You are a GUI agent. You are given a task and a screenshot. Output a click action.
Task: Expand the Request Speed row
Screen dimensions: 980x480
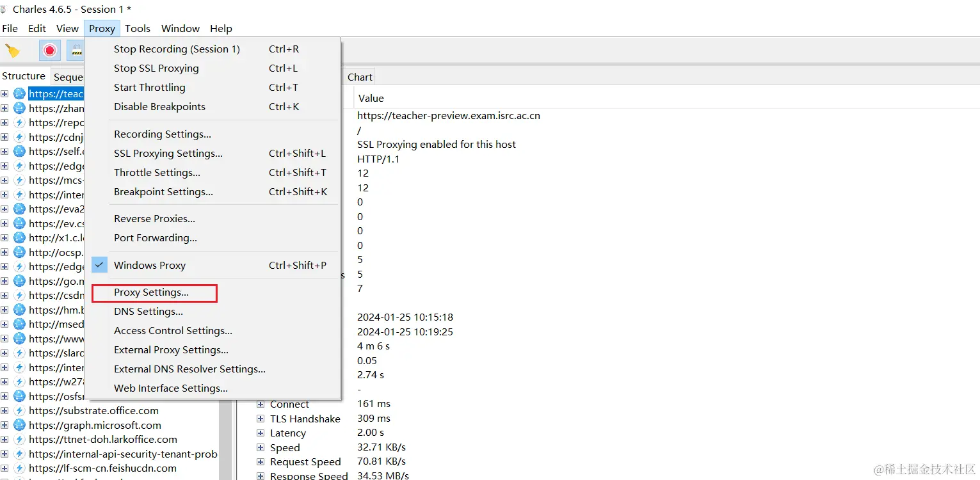coord(261,462)
